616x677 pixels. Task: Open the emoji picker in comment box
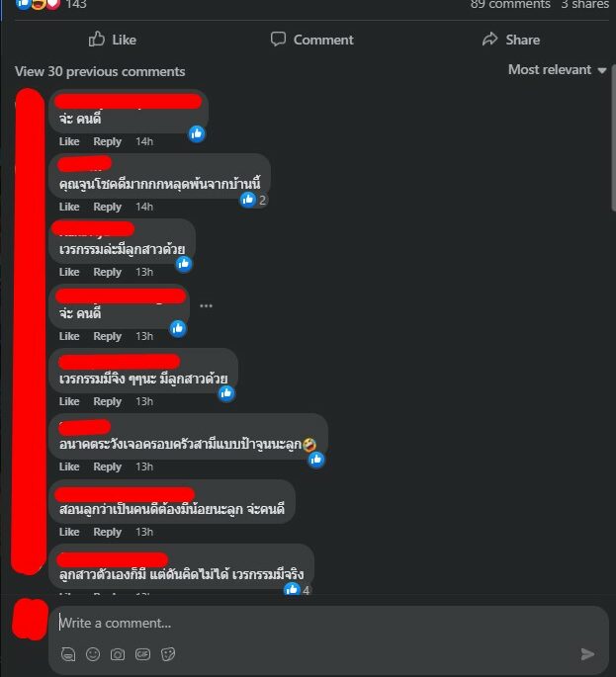pyautogui.click(x=93, y=654)
